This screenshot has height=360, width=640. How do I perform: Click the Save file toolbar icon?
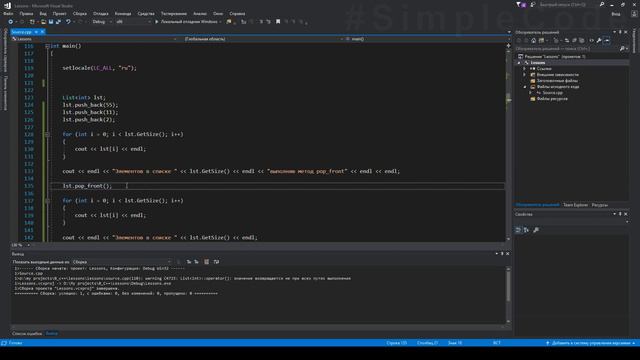(x=51, y=22)
